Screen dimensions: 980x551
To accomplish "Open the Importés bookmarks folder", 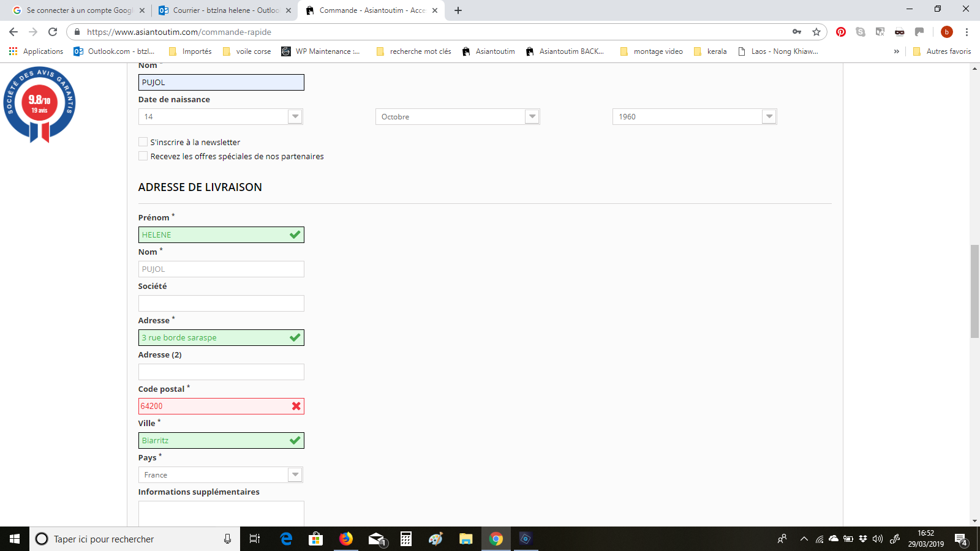I will click(x=190, y=51).
